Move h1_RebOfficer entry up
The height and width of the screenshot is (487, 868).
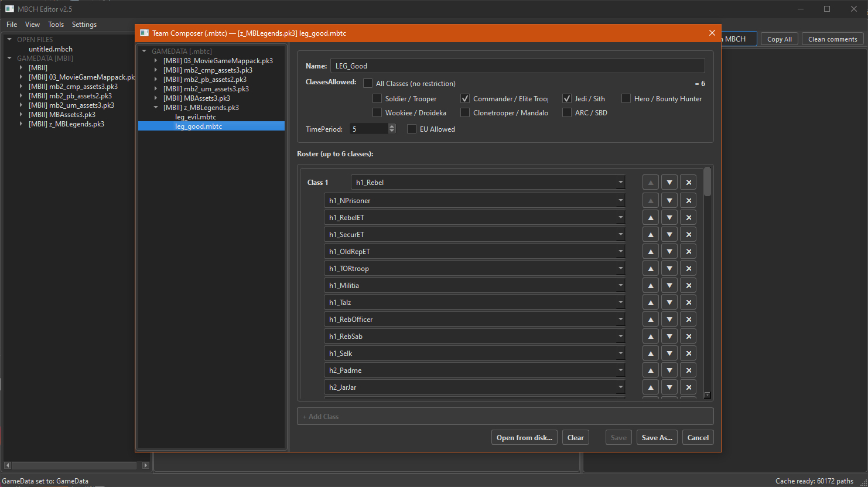[650, 319]
